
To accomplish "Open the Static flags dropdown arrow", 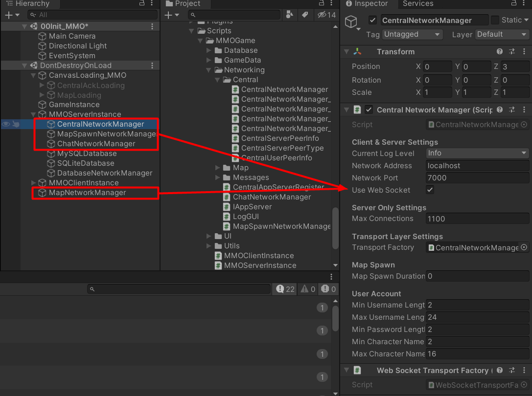I will [526, 20].
